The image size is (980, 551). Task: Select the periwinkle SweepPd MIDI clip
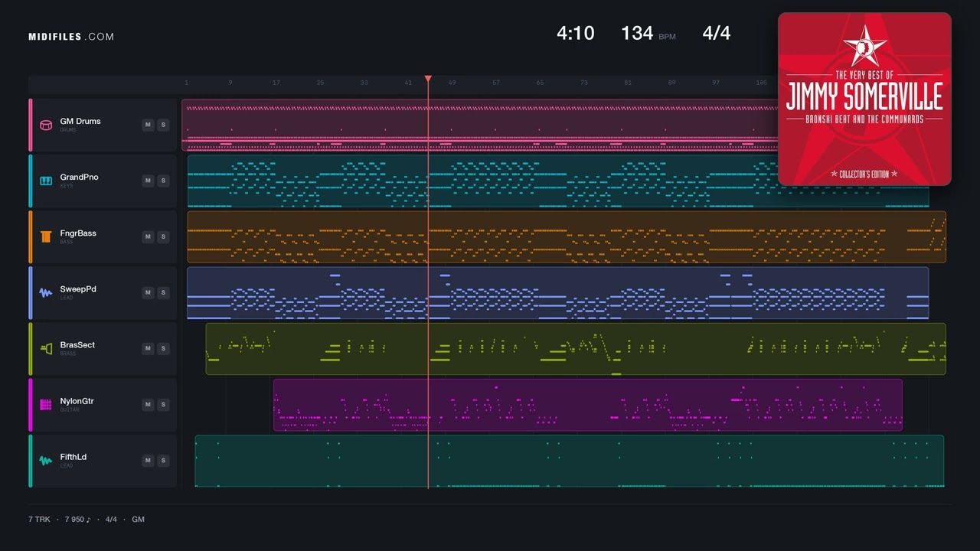[x=557, y=292]
